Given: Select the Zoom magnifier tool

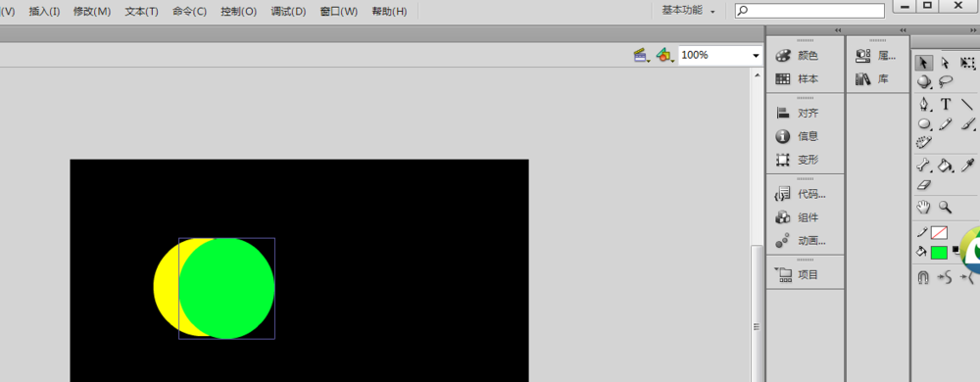Looking at the screenshot, I should pyautogui.click(x=946, y=208).
